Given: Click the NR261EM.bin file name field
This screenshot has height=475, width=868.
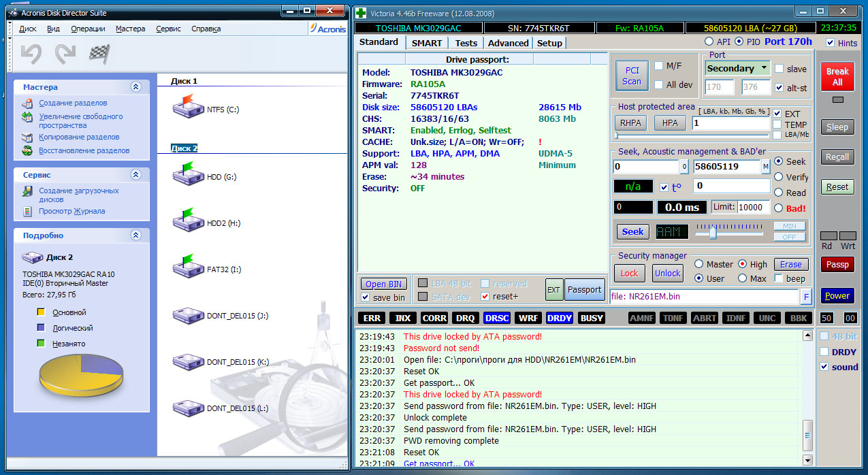Looking at the screenshot, I should point(703,296).
